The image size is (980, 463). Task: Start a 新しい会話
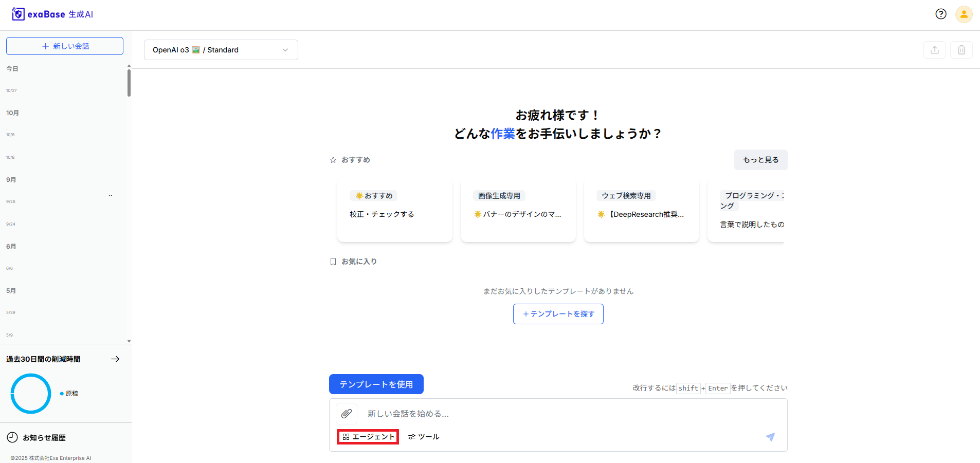(x=65, y=46)
